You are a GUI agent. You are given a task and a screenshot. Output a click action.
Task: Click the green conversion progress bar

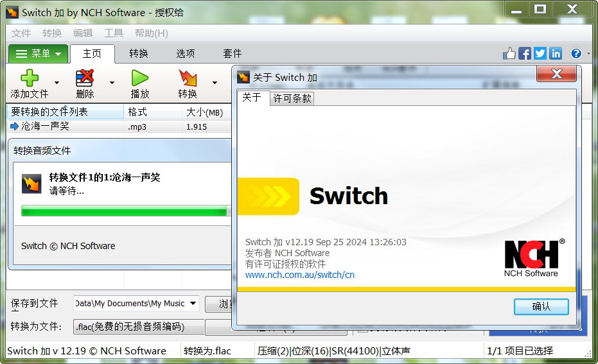126,211
